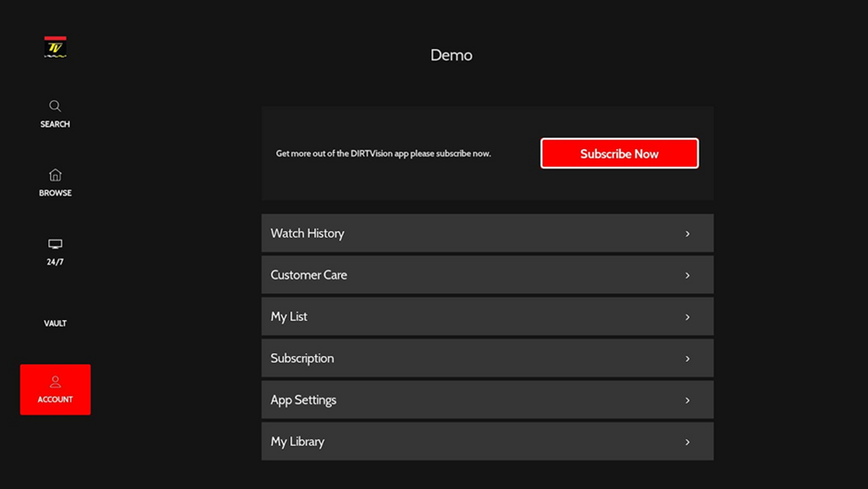Select the Account person icon

(55, 382)
